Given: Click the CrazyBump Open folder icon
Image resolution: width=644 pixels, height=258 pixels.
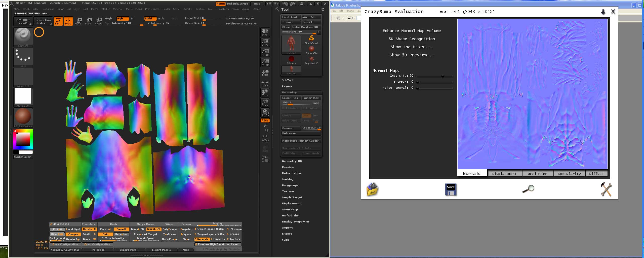Looking at the screenshot, I should 372,189.
